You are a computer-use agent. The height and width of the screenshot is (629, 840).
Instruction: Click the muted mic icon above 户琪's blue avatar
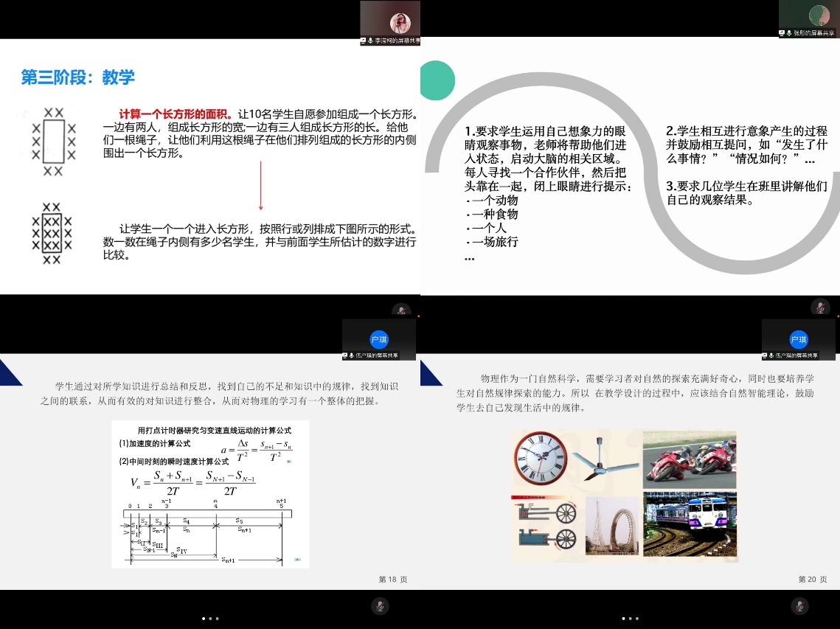(401, 310)
